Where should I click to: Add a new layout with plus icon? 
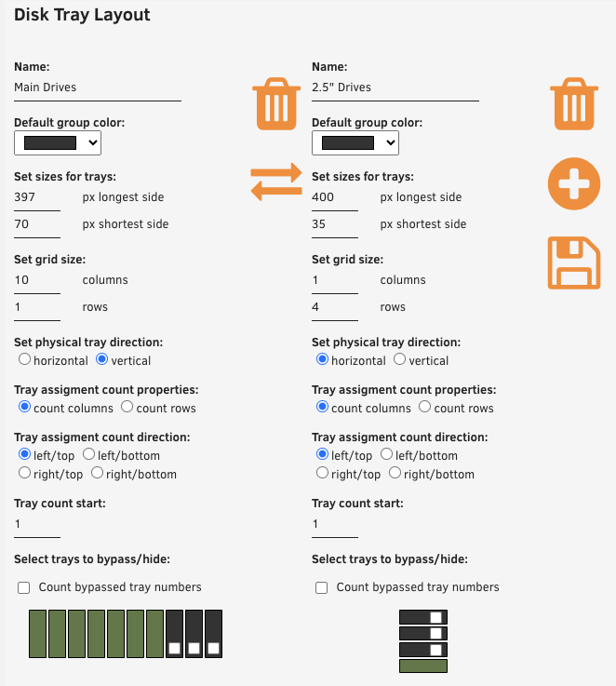574,183
